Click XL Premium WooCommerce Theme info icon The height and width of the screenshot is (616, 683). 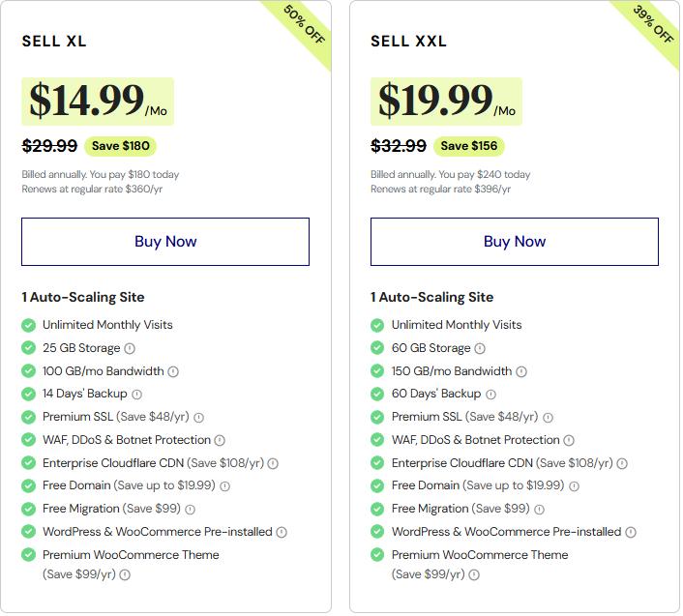pos(125,574)
